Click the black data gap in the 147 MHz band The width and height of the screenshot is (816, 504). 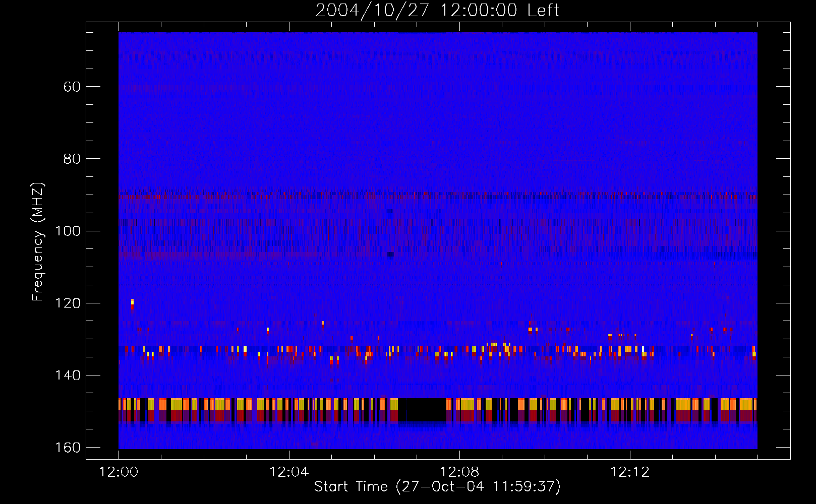pyautogui.click(x=422, y=410)
